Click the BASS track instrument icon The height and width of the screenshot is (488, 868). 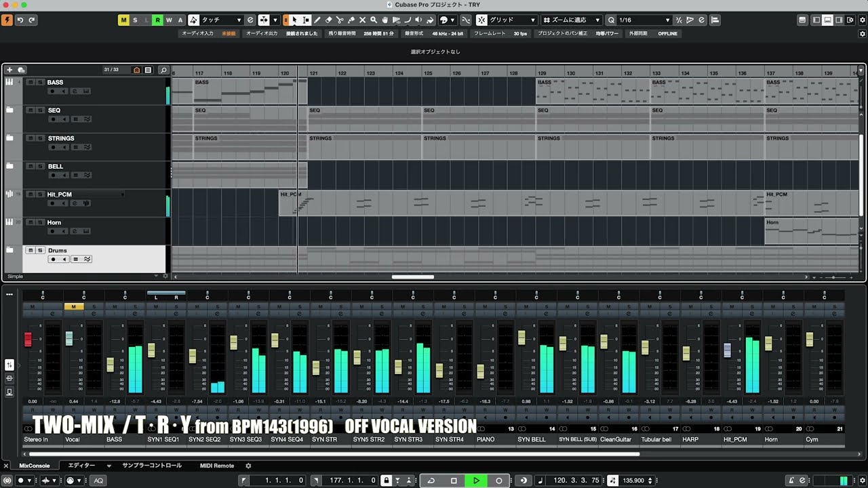[9, 82]
